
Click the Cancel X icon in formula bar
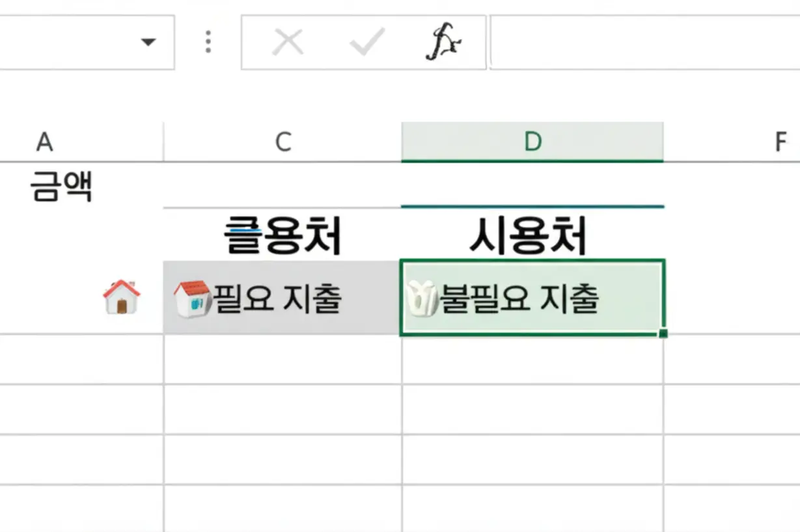click(x=288, y=43)
